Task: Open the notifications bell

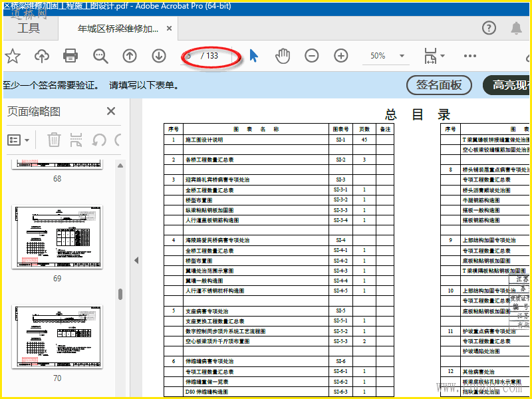Action: coord(516,28)
